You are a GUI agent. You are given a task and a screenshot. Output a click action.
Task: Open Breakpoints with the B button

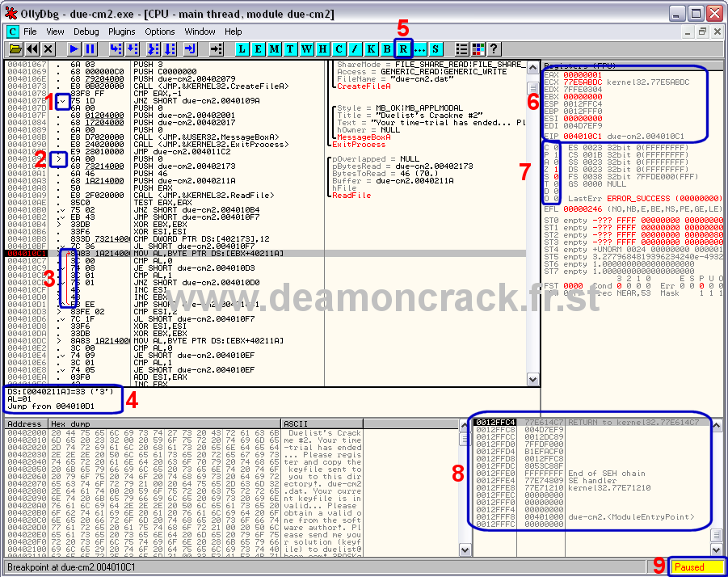[x=387, y=48]
